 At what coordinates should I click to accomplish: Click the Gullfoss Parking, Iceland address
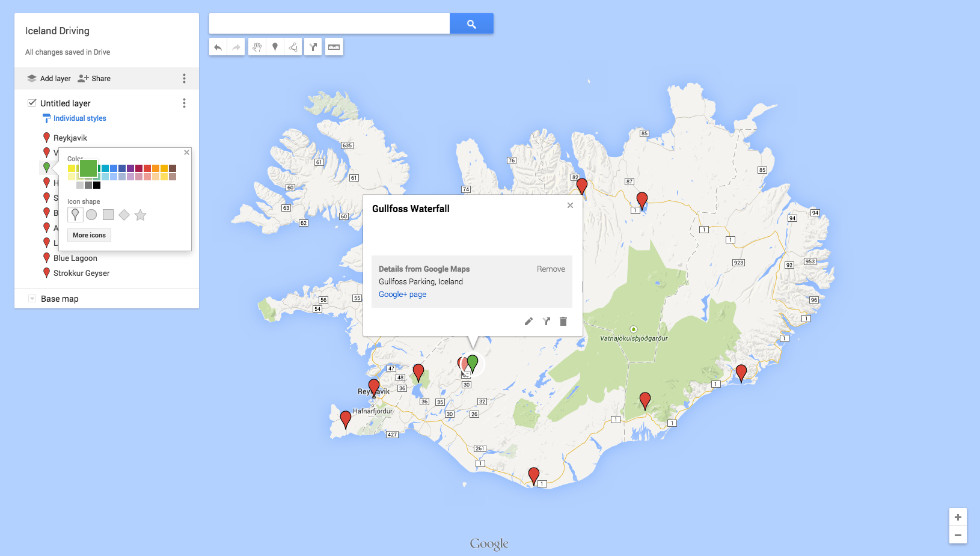(x=421, y=282)
